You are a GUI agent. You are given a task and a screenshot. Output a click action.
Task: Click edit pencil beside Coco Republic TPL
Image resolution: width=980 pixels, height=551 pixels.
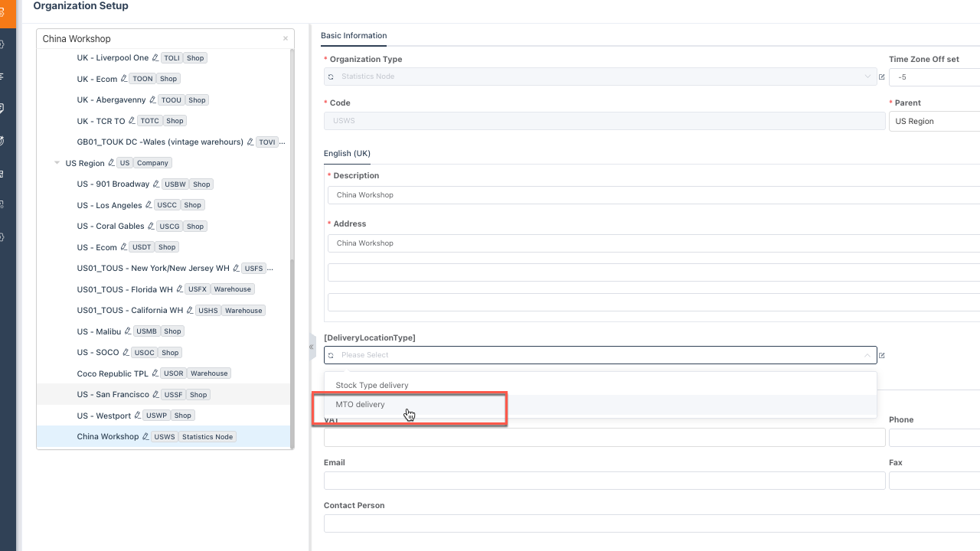pos(155,373)
